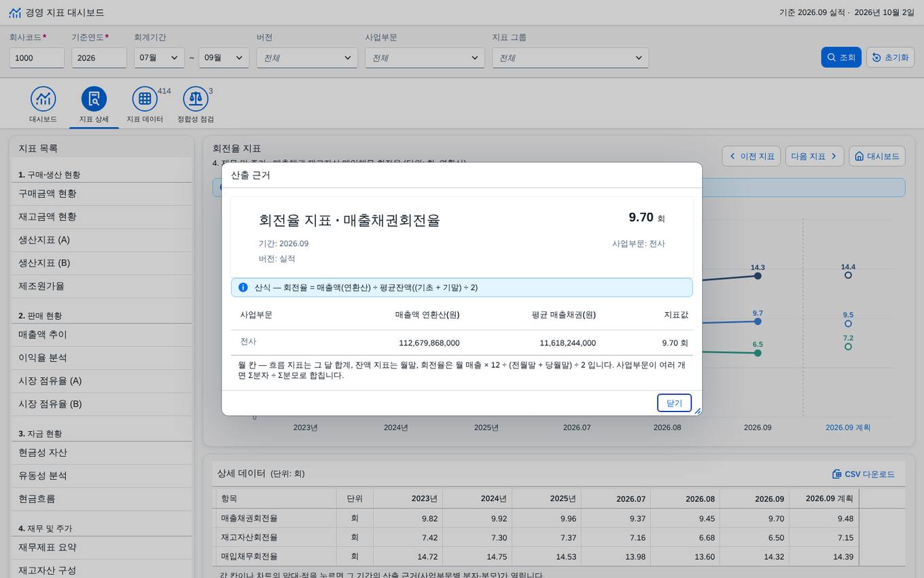This screenshot has width=924, height=578.
Task: Select 재고금액 현황 in the 지표 목록
Action: pos(102,217)
